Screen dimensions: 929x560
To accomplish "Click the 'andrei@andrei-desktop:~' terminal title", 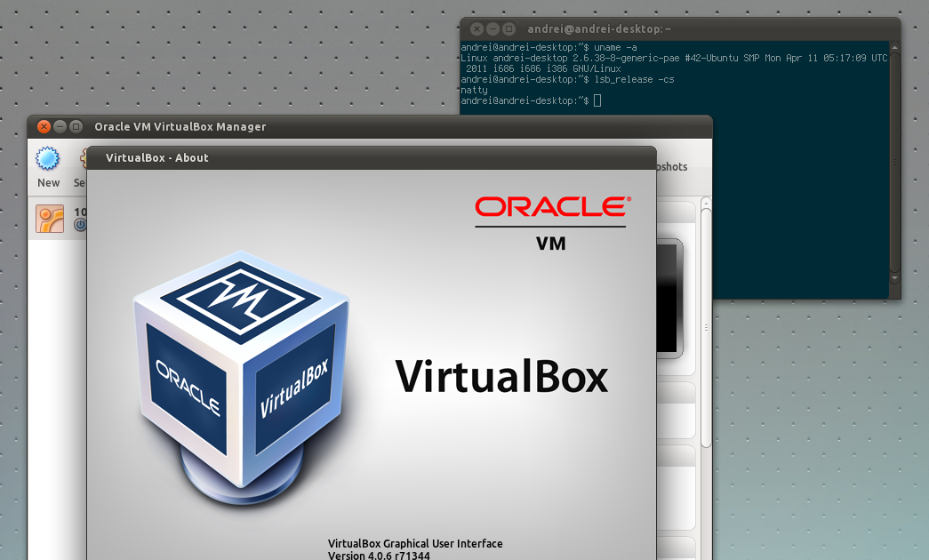I will coord(599,28).
